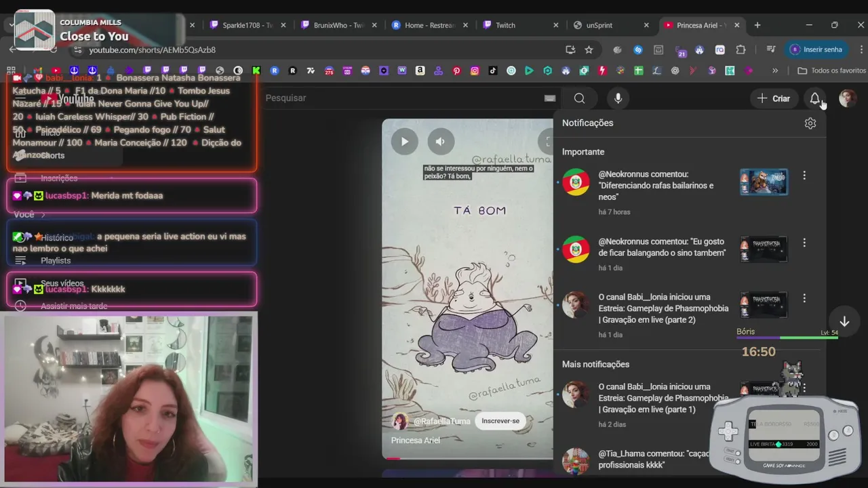Open Todos os favoritos folder
This screenshot has height=488, width=868.
(831, 70)
